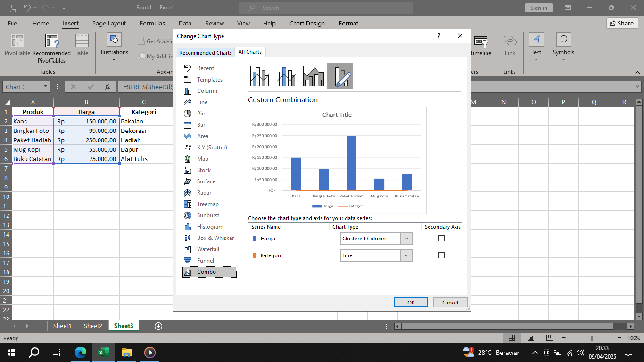Screen dimensions: 644x362
Task: Select the Pie chart type
Action: click(x=200, y=113)
